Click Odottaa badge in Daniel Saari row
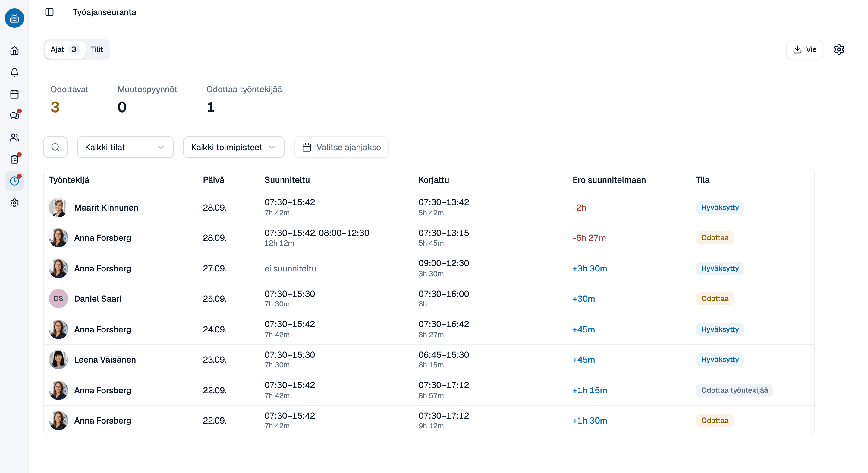The image size is (868, 473). 714,299
